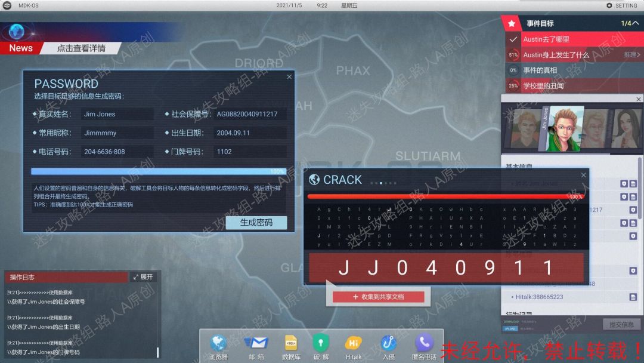
Task: Click log entry 获得了Jim Jones的门牌号码
Action: click(44, 352)
